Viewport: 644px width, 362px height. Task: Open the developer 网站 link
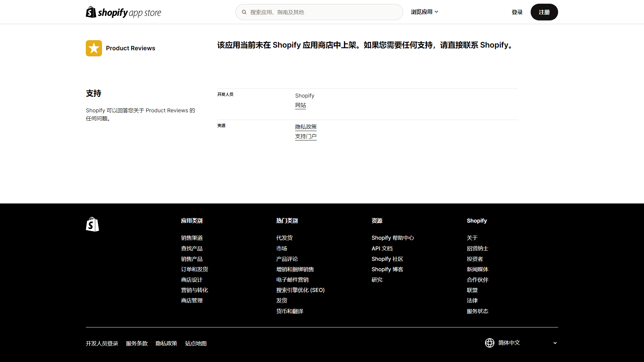[x=300, y=105]
